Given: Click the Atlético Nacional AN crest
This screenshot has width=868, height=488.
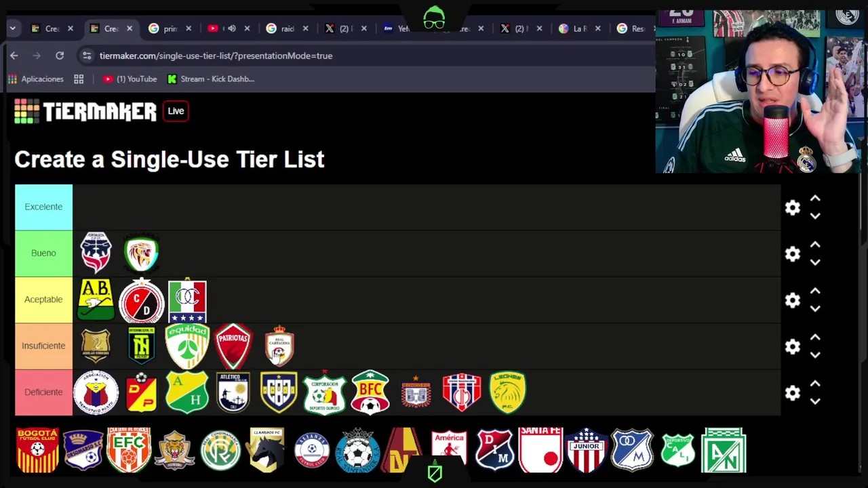Looking at the screenshot, I should (x=724, y=450).
